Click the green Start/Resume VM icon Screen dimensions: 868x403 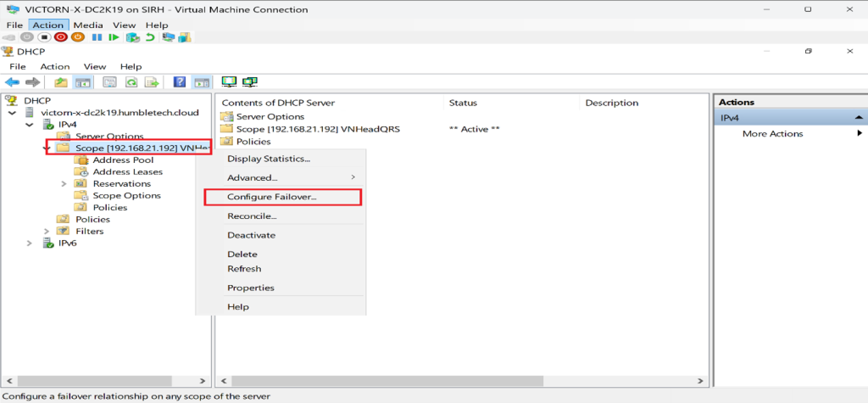click(114, 37)
